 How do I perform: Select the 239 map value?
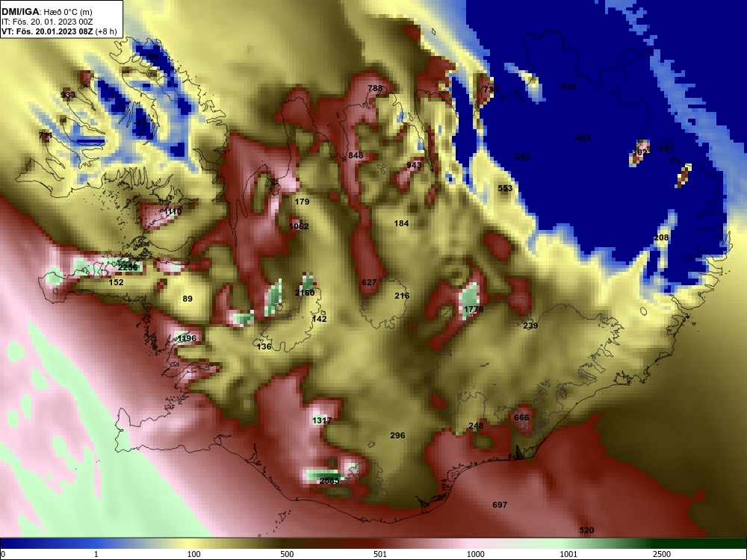[x=530, y=326]
